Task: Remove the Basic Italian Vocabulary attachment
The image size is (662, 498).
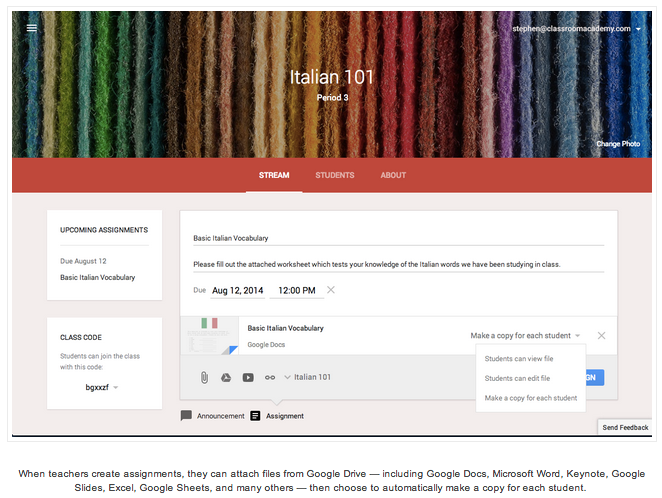Action: [x=601, y=336]
